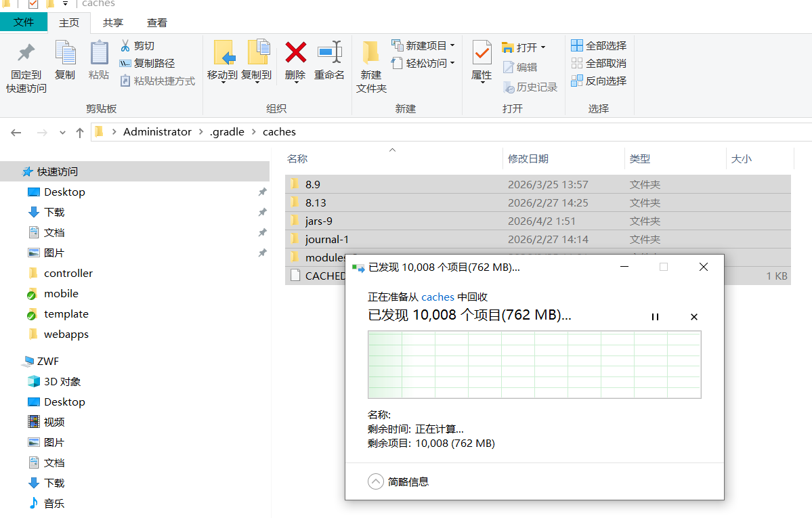Open quick access toolbar dropdown arrow
Image resolution: width=812 pixels, height=518 pixels.
coord(65,4)
